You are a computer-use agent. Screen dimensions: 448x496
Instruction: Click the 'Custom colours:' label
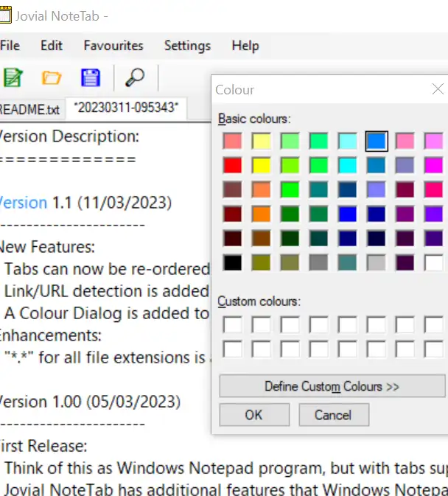pos(259,301)
